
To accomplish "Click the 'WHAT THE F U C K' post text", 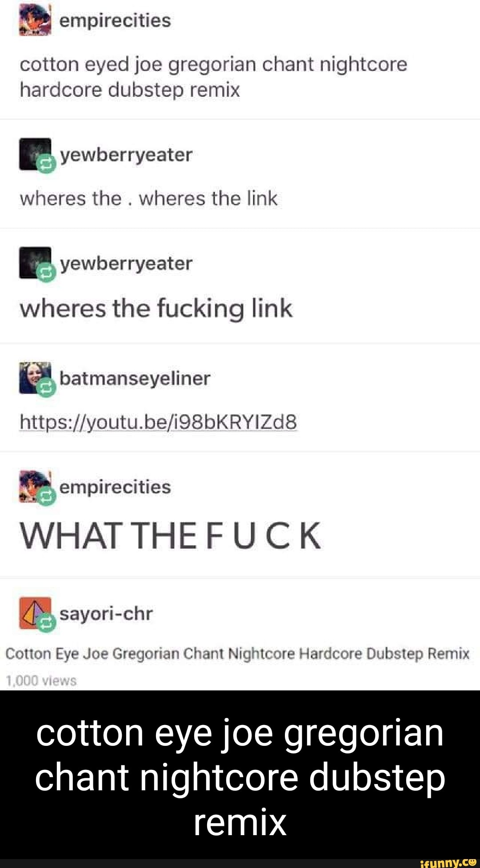I will point(170,535).
